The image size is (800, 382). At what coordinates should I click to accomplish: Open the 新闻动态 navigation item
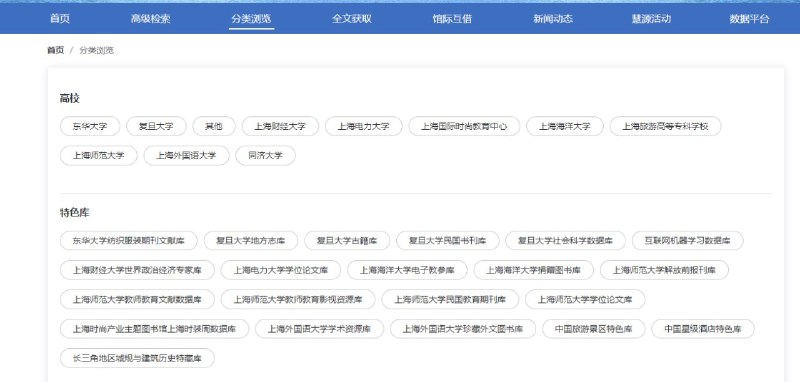[x=553, y=19]
